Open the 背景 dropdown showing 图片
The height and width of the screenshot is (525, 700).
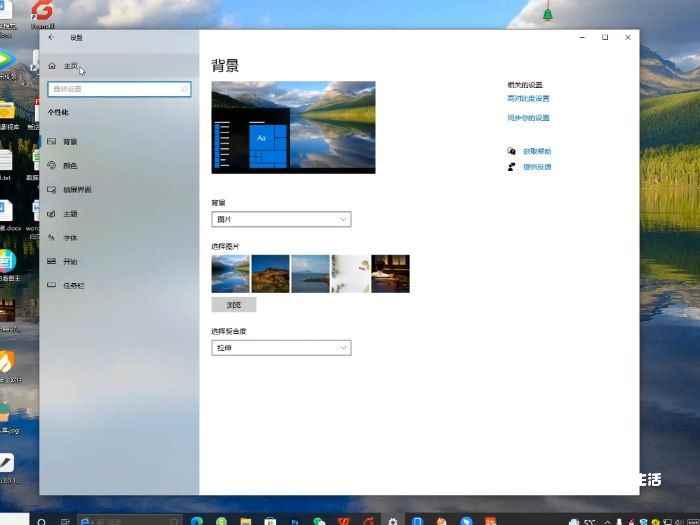click(281, 219)
